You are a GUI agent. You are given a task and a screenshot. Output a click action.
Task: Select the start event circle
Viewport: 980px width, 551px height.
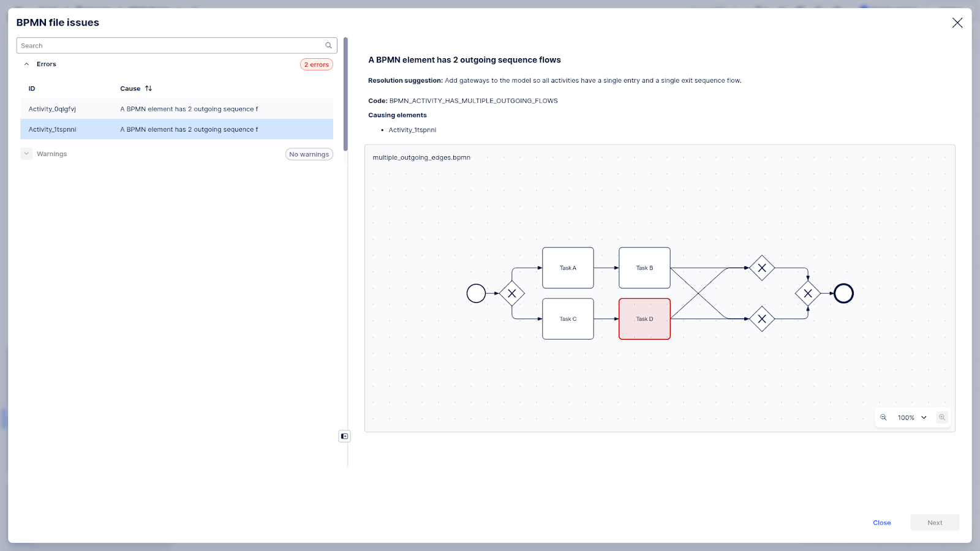[476, 294]
